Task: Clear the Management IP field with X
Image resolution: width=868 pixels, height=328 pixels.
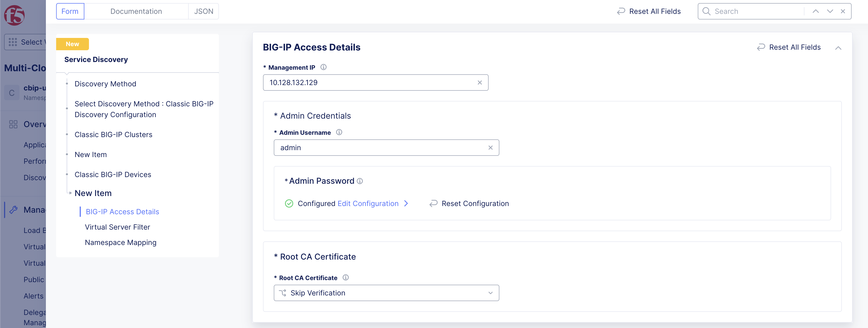Action: tap(479, 83)
